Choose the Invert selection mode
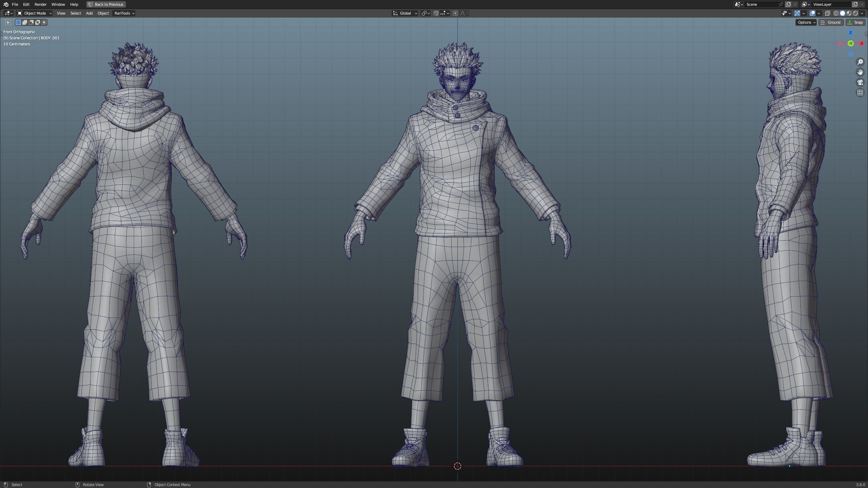Image resolution: width=868 pixels, height=488 pixels. click(x=38, y=22)
